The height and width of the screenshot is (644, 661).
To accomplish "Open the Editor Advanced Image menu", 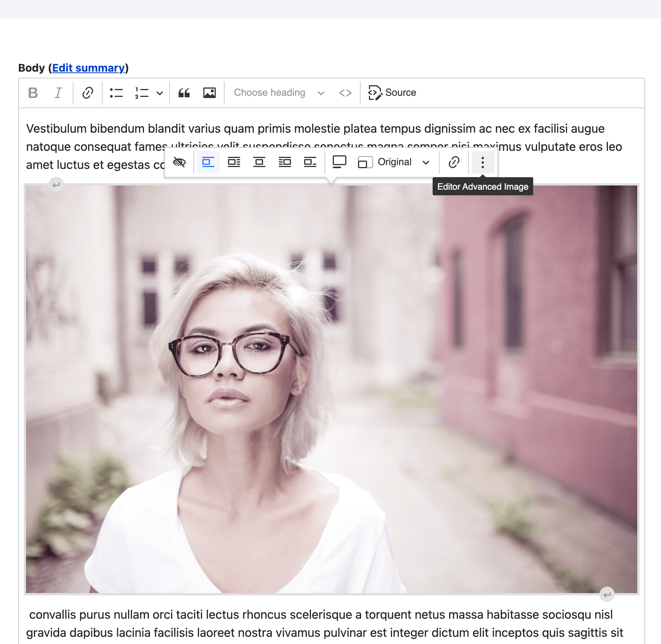I will pyautogui.click(x=483, y=162).
